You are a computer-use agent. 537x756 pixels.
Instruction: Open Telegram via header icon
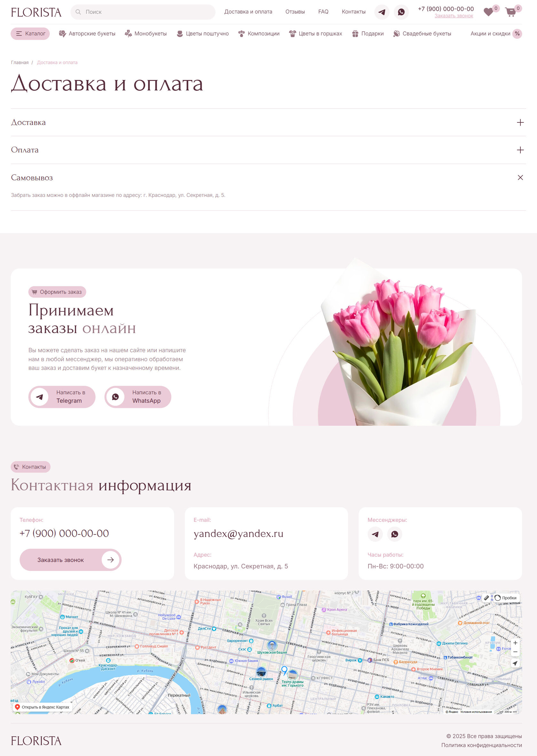(382, 12)
